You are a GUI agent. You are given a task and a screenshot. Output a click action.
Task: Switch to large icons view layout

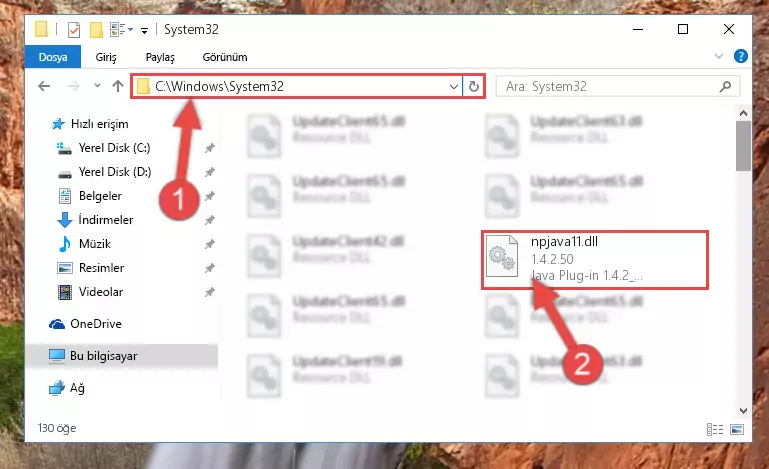coord(737,430)
